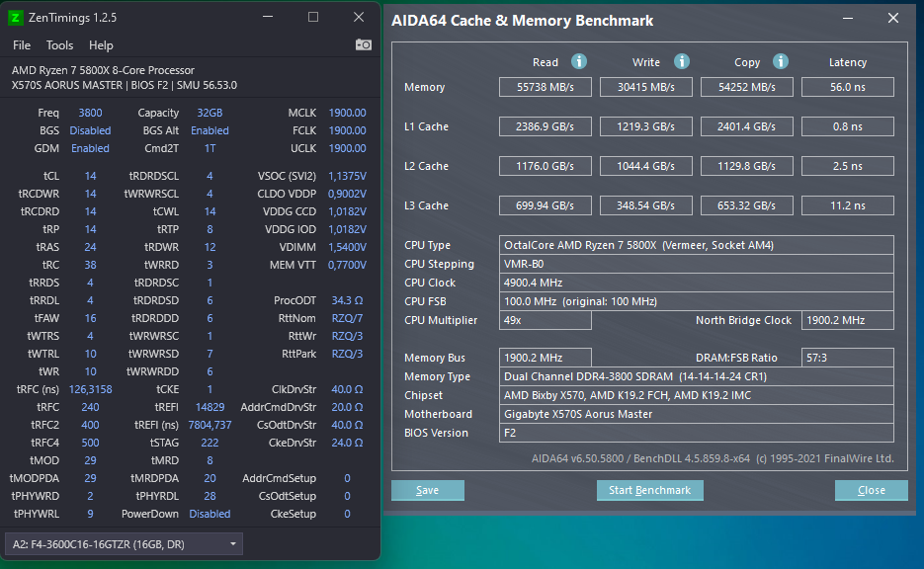Open the Help menu in ZenTimings
Image resolution: width=924 pixels, height=569 pixels.
click(x=101, y=45)
